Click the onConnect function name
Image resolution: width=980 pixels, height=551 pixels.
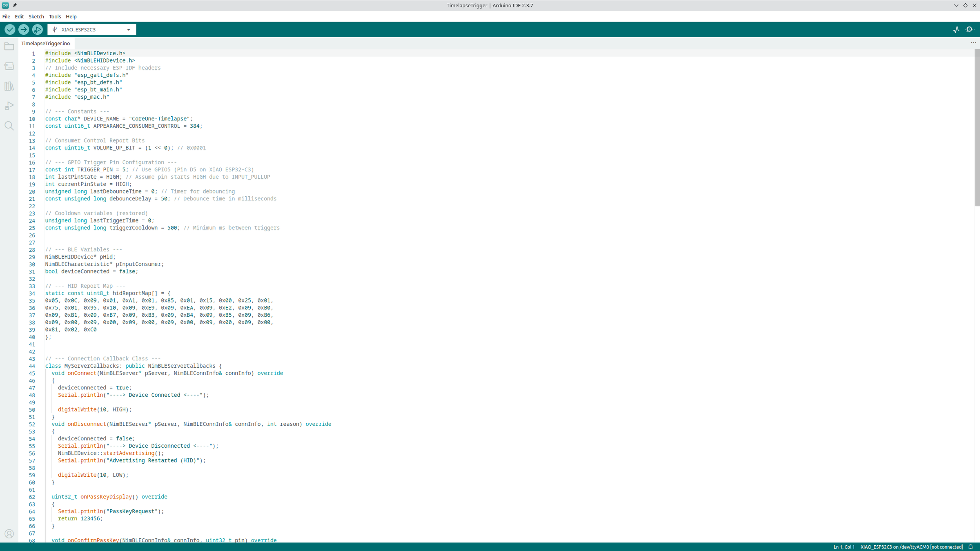[82, 373]
